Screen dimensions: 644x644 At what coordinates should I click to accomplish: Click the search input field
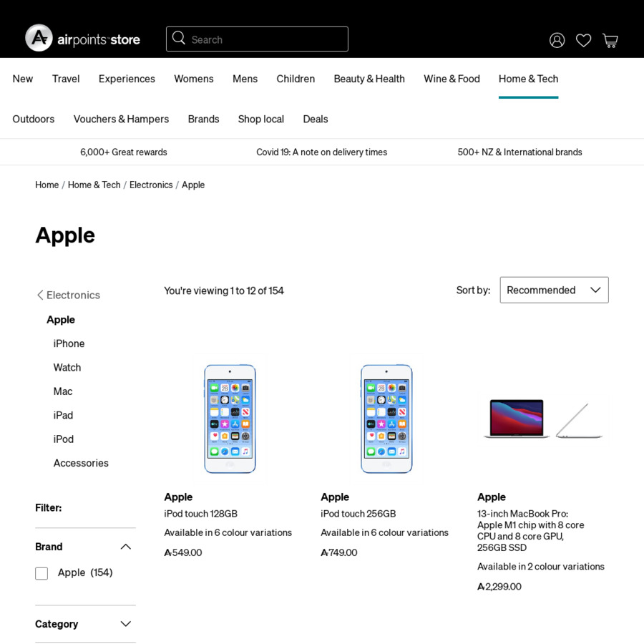point(258,39)
